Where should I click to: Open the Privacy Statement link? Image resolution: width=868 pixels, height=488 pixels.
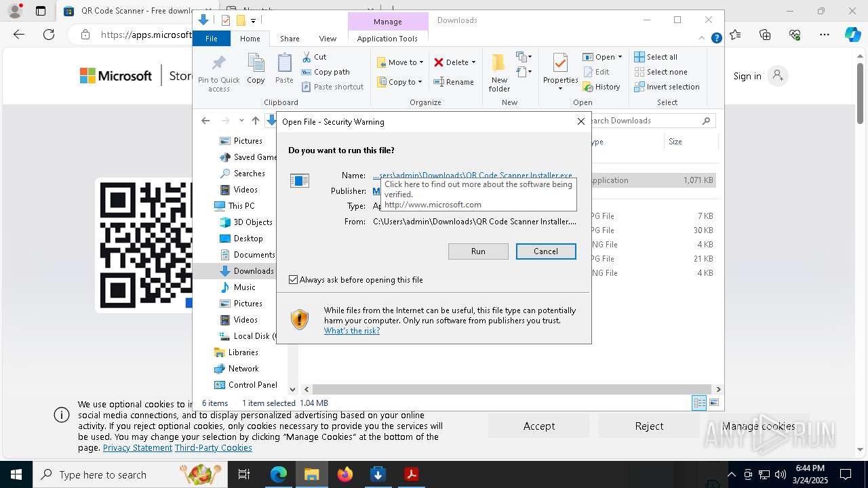pos(138,448)
